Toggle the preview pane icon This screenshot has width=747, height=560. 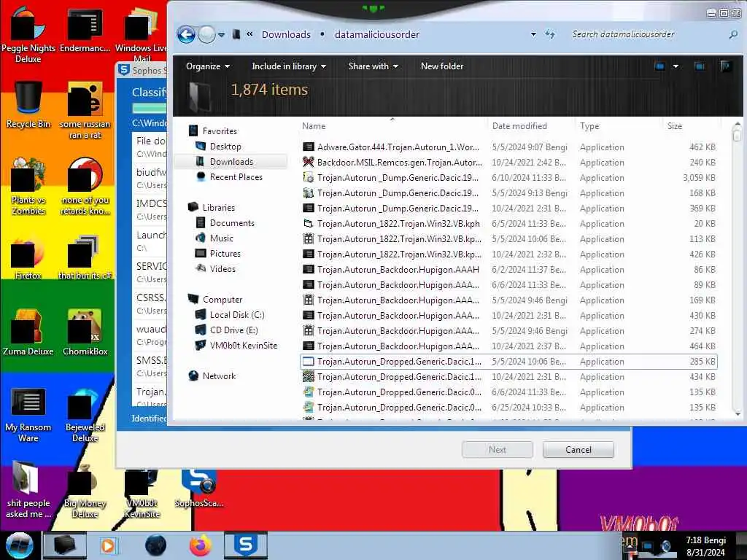click(700, 66)
